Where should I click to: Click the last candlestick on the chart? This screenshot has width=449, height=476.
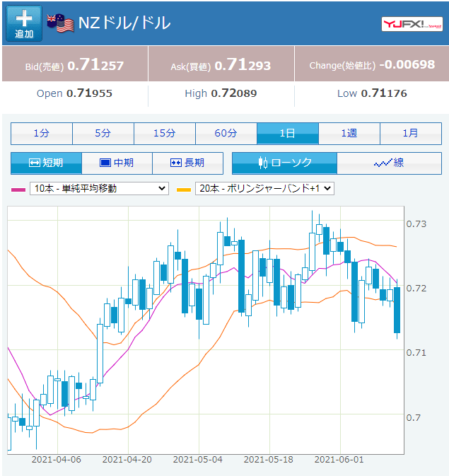(397, 310)
